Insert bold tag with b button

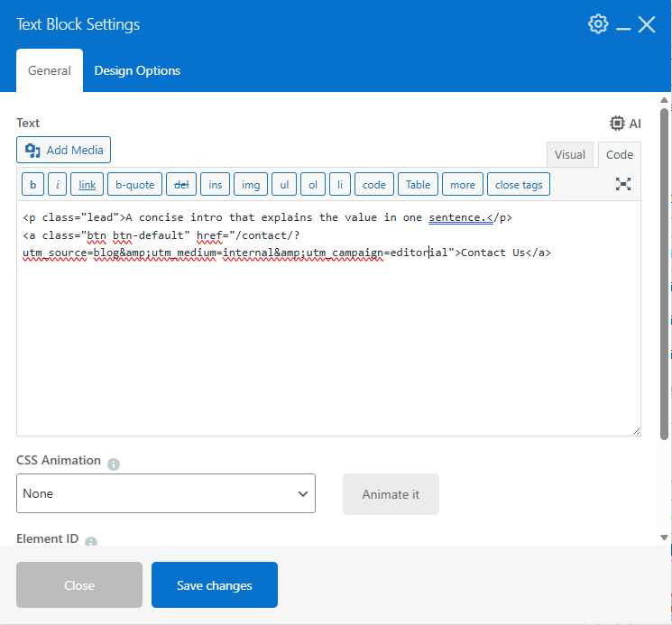pyautogui.click(x=33, y=185)
